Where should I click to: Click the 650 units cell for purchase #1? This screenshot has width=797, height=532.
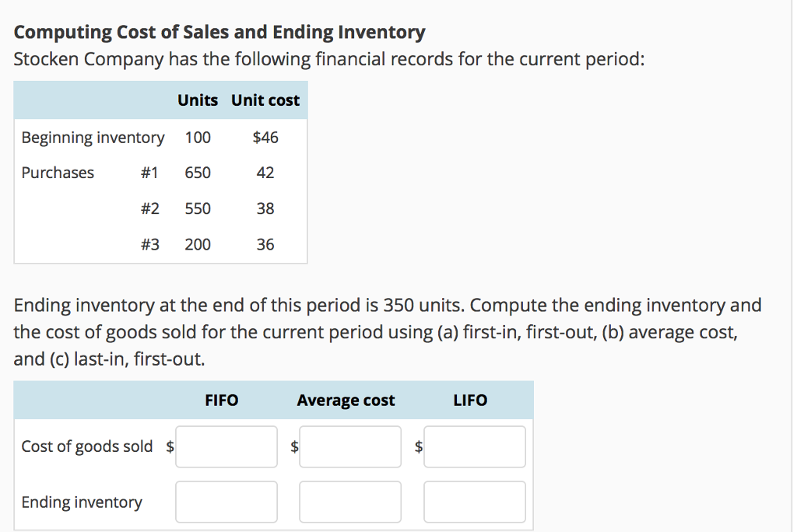pos(198,173)
